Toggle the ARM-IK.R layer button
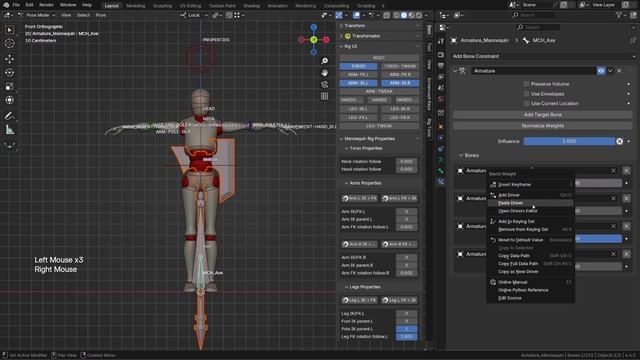640x360 pixels. pyautogui.click(x=400, y=83)
